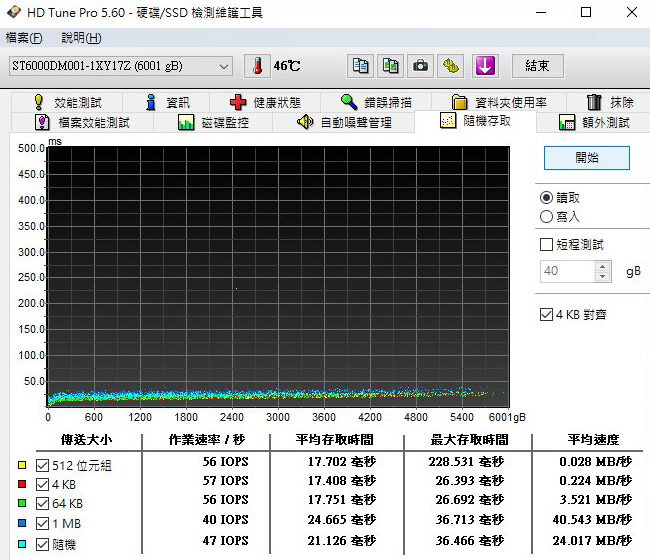Click the camera screenshot icon
Viewport: 650px width, 560px height.
click(x=421, y=66)
